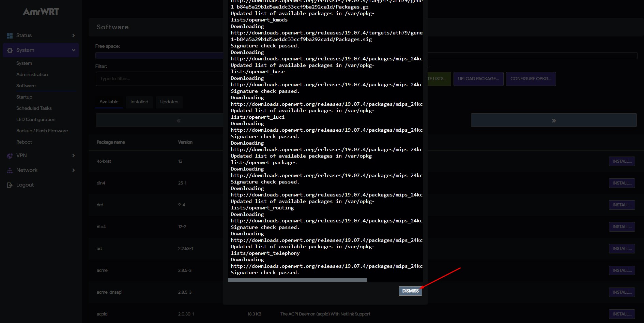Select Logout in sidebar
The height and width of the screenshot is (323, 644).
tap(25, 185)
